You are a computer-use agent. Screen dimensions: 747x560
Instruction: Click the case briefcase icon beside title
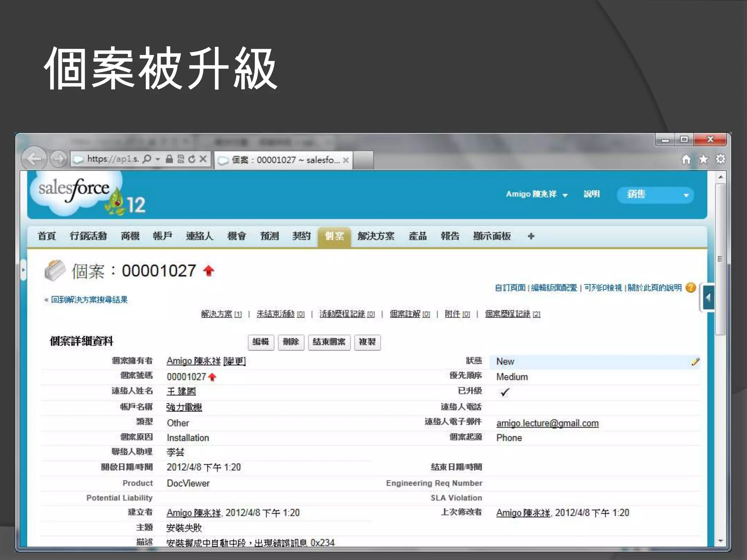[55, 271]
